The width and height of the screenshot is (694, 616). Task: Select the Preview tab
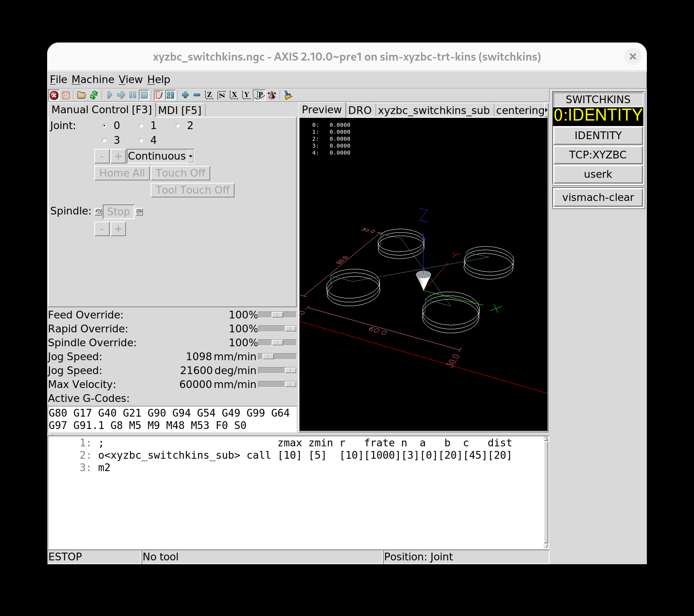click(x=321, y=110)
